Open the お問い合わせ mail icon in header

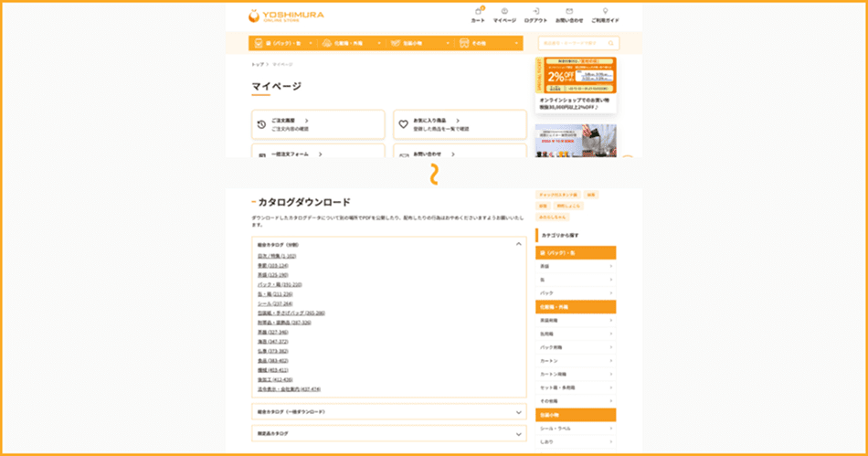(569, 14)
